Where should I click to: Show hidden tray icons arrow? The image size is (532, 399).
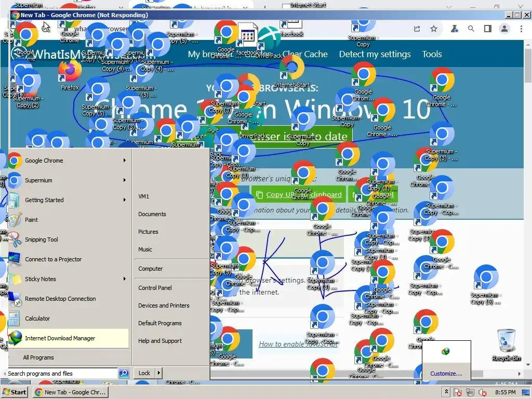[x=446, y=392]
